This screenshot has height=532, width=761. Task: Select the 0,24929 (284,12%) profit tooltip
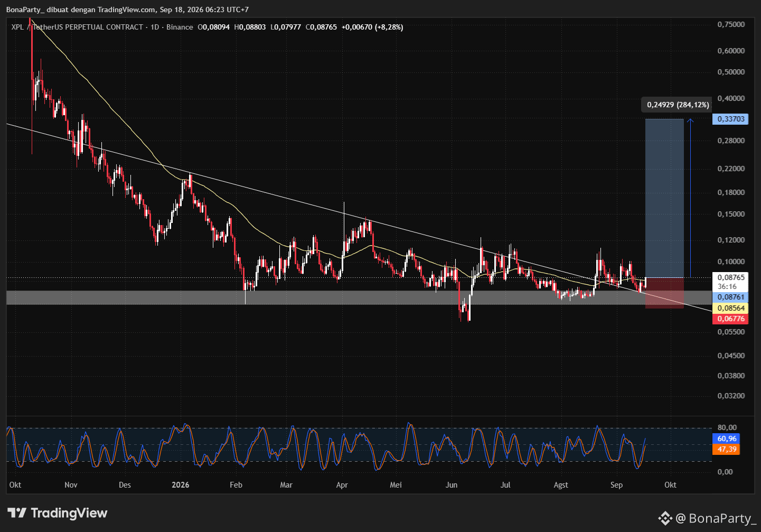[678, 105]
